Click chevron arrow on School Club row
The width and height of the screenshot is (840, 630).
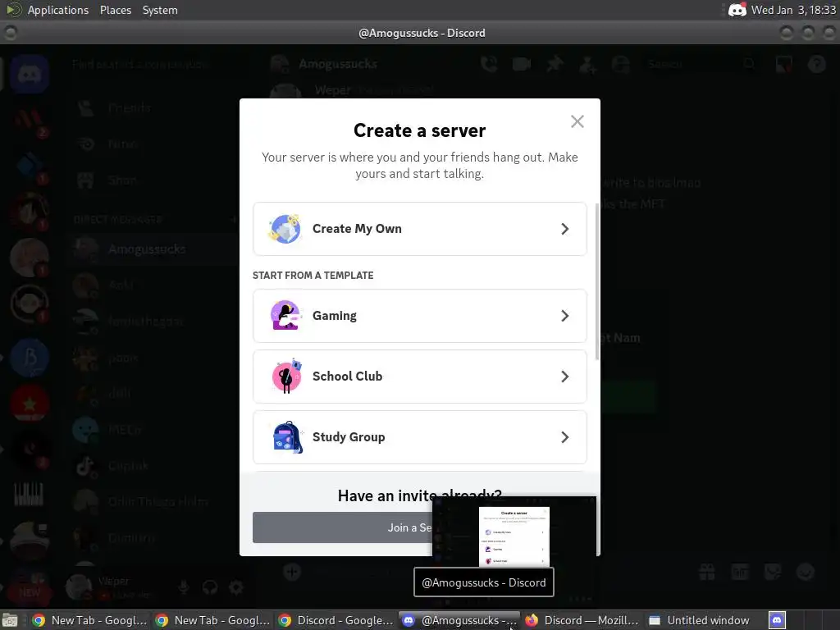[x=564, y=376]
